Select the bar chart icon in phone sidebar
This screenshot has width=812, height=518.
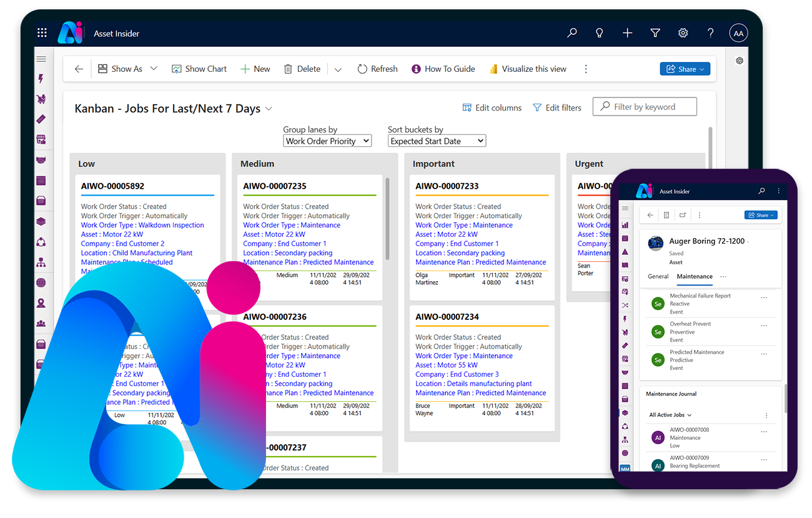[625, 225]
